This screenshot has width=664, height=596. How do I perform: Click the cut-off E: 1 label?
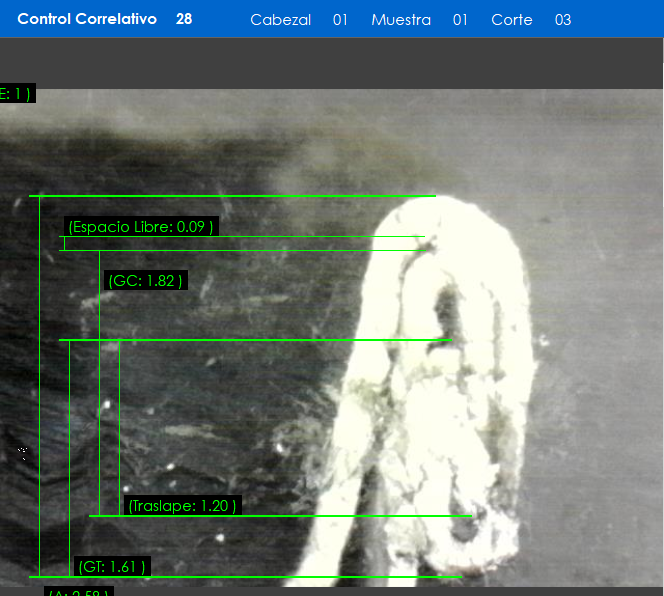point(16,94)
